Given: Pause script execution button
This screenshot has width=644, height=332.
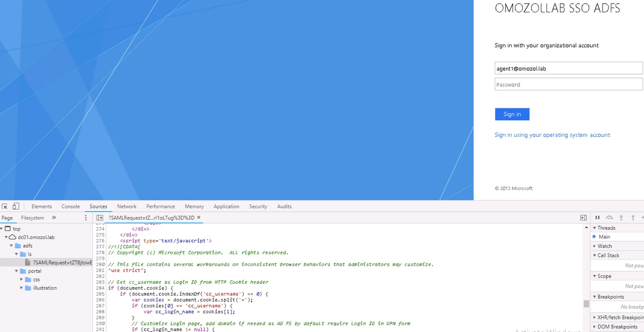Looking at the screenshot, I should click(x=597, y=218).
